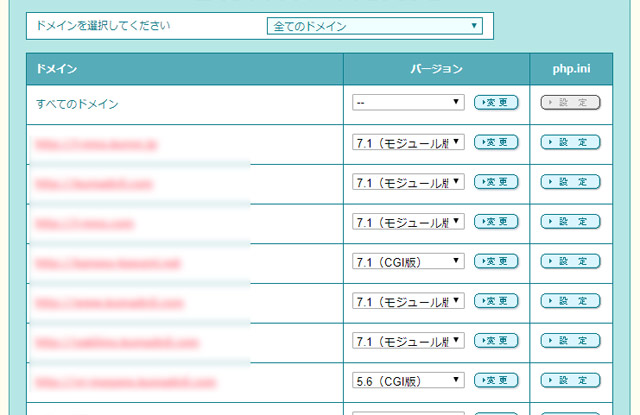The image size is (640, 415).
Task: Open php.ini 設定 for third listed domain URL
Action: [570, 221]
